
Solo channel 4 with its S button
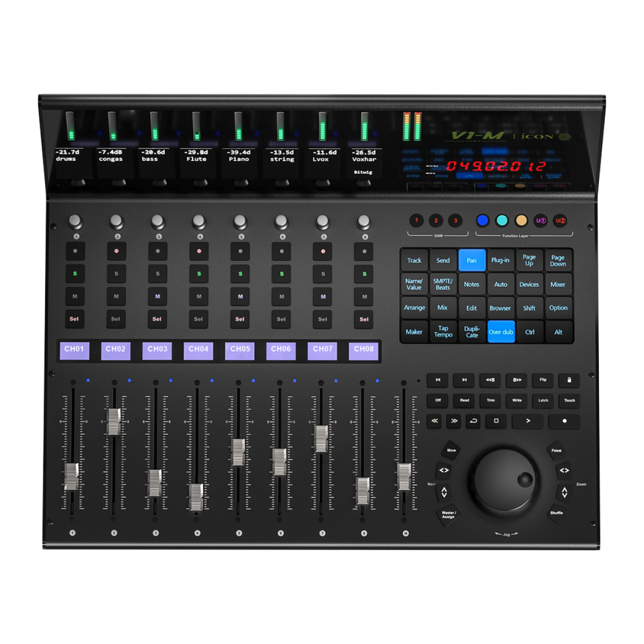click(x=199, y=274)
